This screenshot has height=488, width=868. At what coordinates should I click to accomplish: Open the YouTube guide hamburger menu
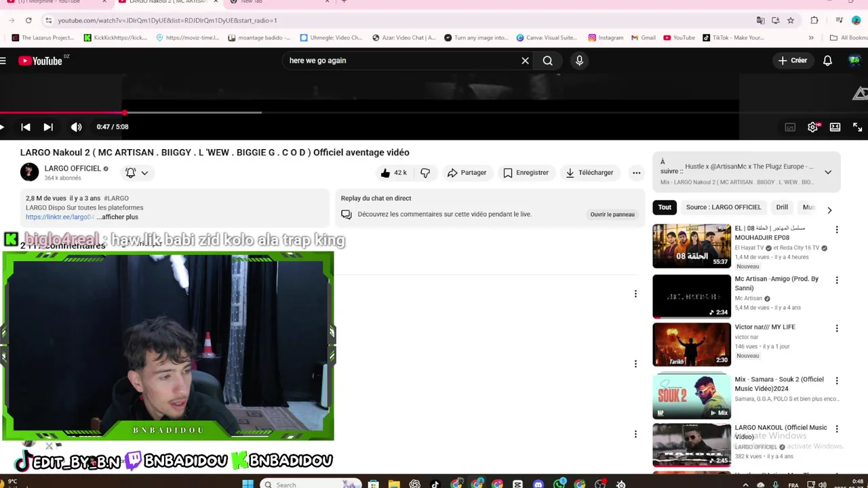tap(3, 61)
